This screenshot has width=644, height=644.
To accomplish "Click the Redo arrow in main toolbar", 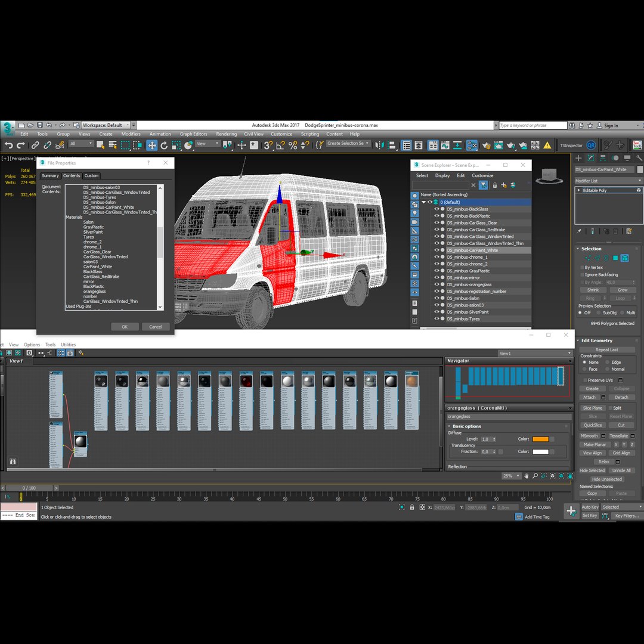I will [x=20, y=145].
